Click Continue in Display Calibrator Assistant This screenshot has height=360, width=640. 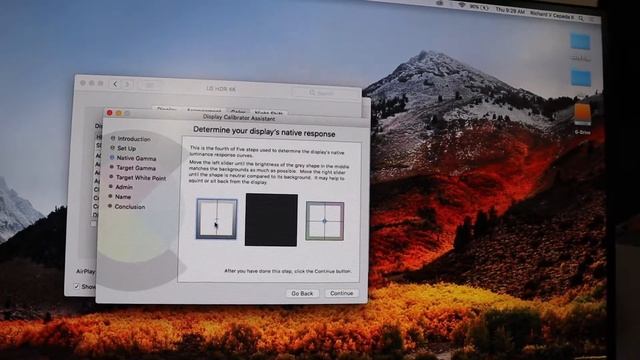coord(342,293)
